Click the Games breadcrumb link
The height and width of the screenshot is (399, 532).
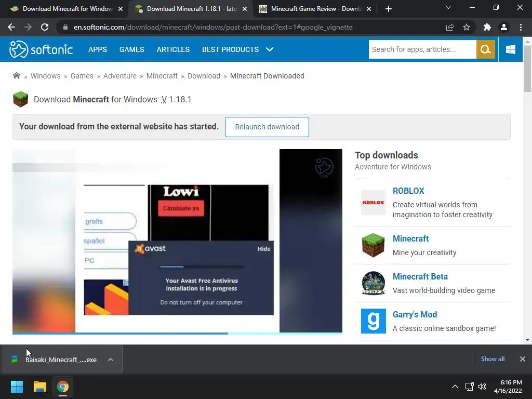click(82, 76)
